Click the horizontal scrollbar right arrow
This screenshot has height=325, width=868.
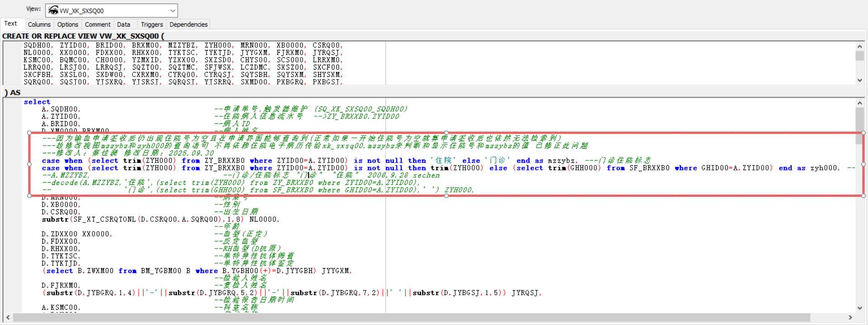point(850,317)
